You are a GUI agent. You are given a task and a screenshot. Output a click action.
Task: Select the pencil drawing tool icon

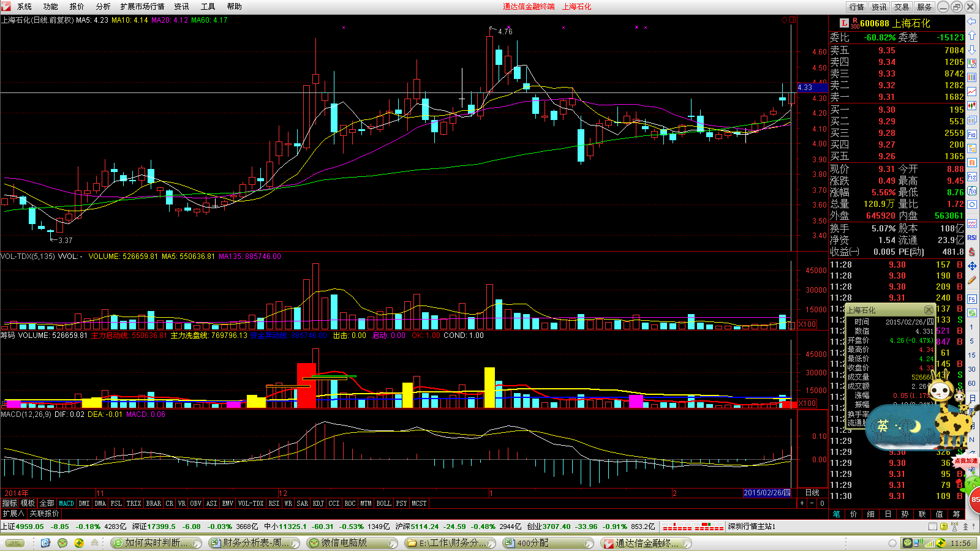pyautogui.click(x=972, y=280)
